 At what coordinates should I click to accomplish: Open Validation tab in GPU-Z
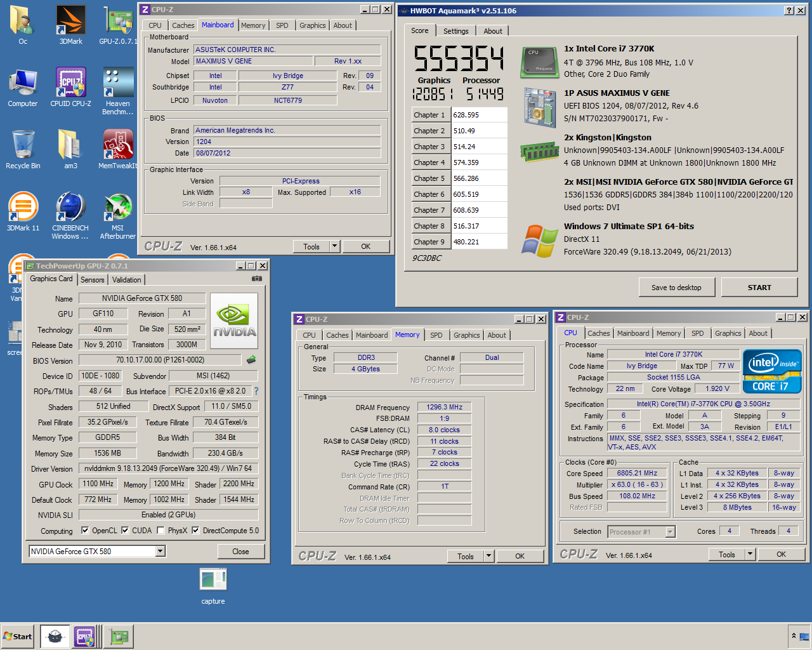pos(127,280)
